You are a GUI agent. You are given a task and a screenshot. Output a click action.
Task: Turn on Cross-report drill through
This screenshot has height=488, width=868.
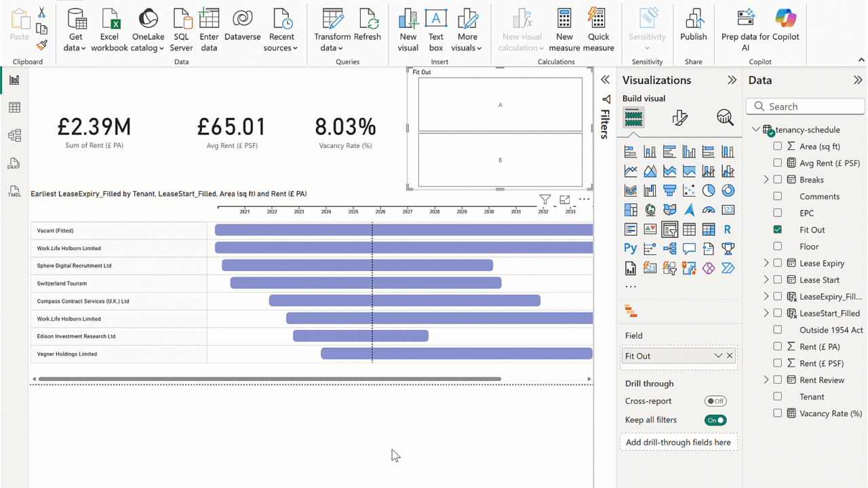[x=715, y=401]
